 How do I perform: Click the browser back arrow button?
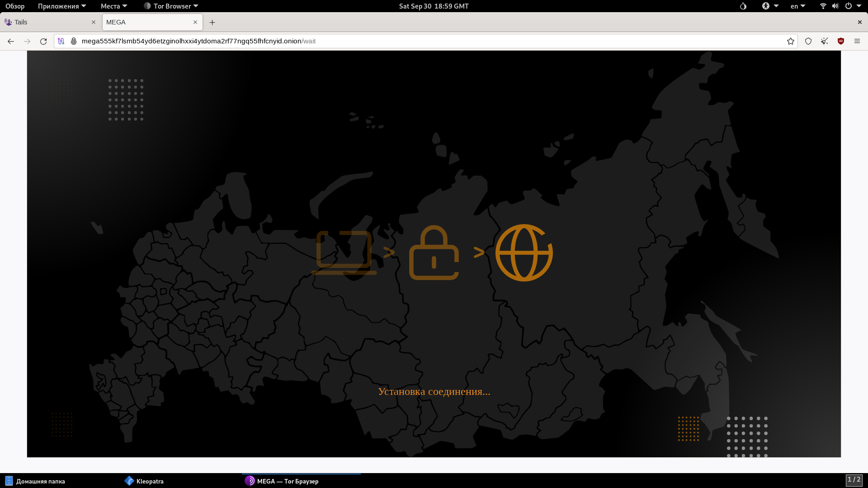pos(11,41)
